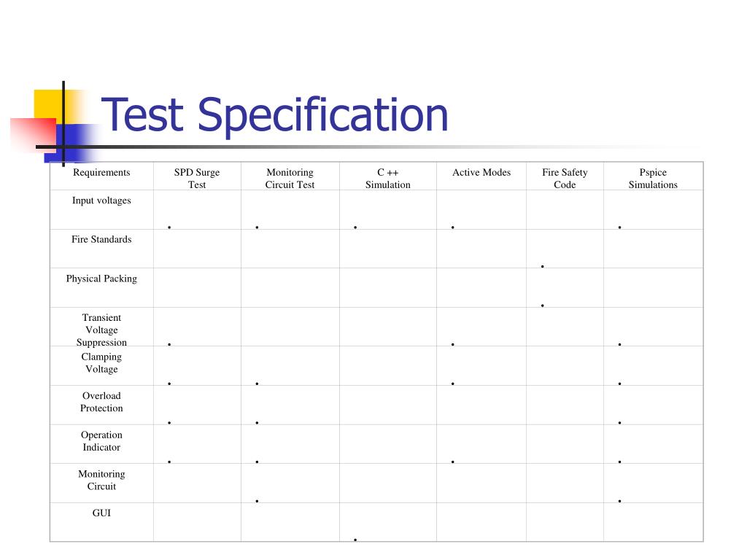Click the Input voltages row label

pos(101,201)
